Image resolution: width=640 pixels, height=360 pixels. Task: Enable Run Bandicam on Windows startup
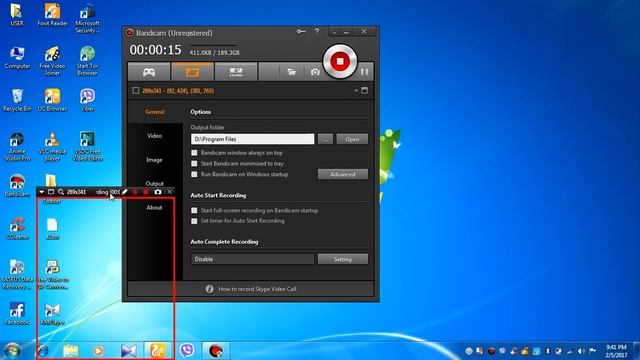194,174
